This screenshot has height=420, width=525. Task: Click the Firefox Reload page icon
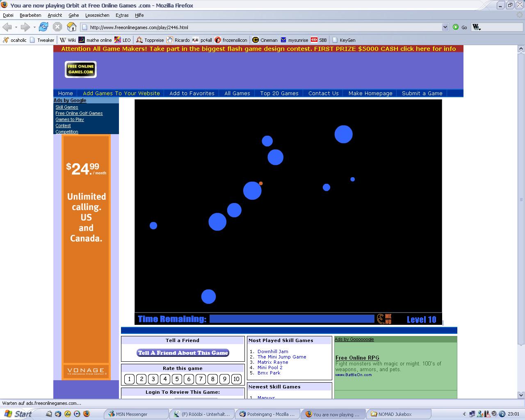coord(43,27)
